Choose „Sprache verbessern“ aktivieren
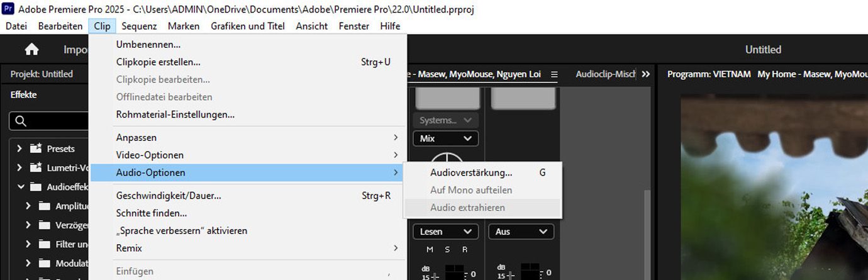This screenshot has height=280, width=868. click(x=248, y=231)
